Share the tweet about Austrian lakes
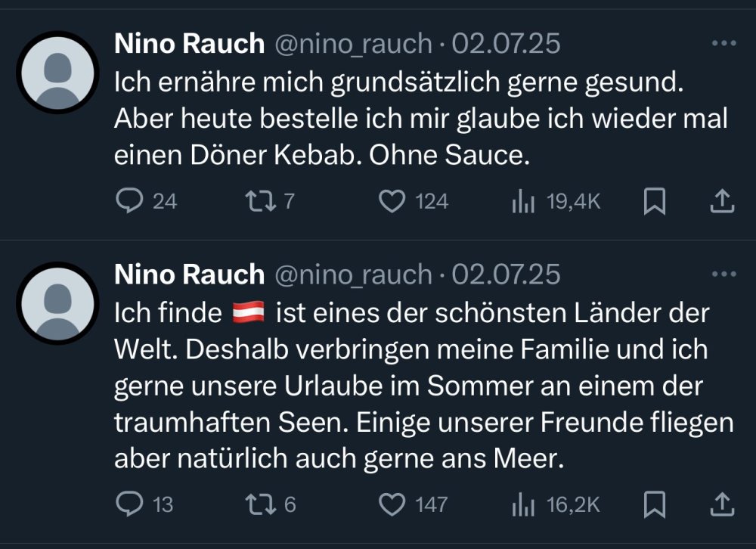 click(722, 504)
